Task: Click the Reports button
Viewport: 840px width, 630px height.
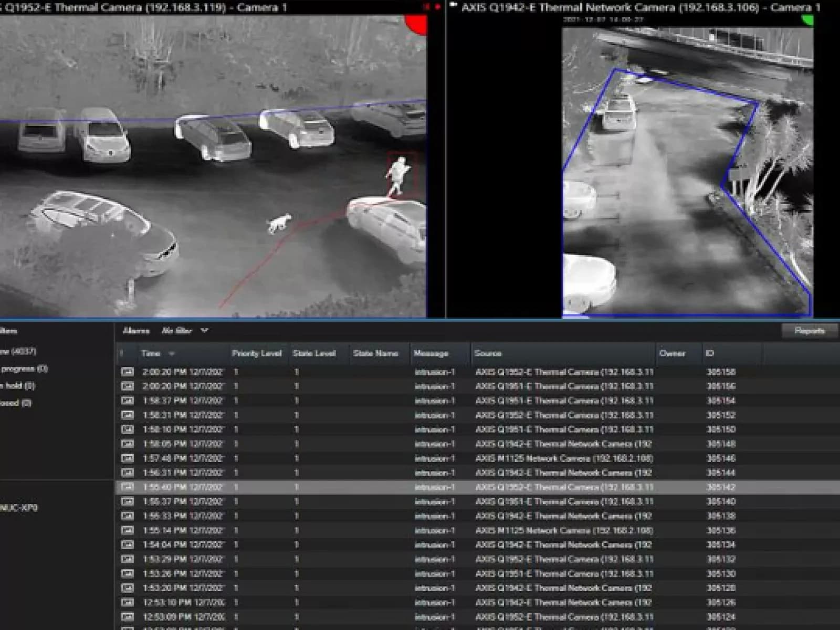Action: [809, 331]
